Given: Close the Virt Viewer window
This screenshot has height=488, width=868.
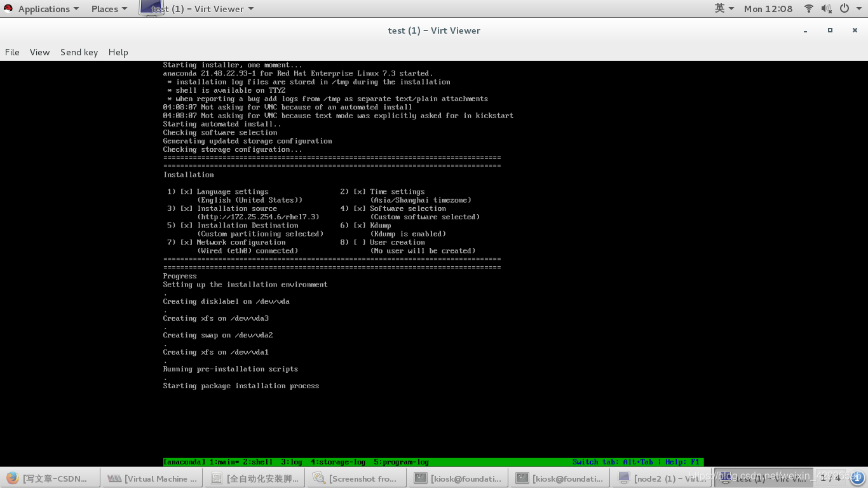Looking at the screenshot, I should (855, 30).
